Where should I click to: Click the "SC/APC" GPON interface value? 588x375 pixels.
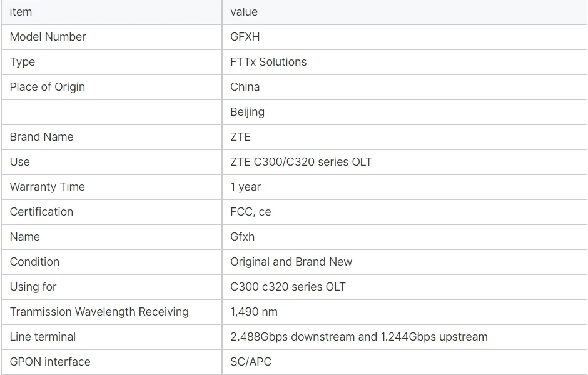click(x=251, y=362)
